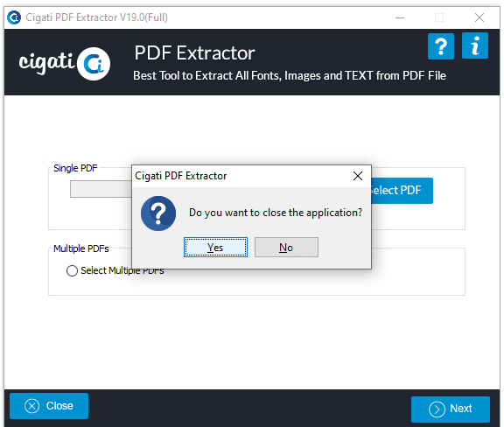
Task: Click the arrow icon on Next button
Action: (x=437, y=409)
